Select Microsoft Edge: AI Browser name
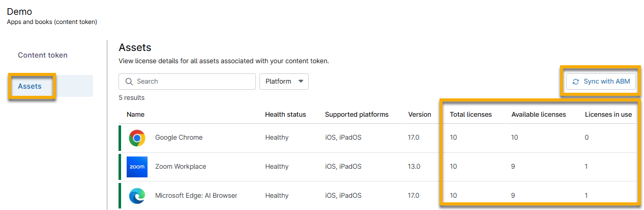644x210 pixels. click(x=196, y=196)
